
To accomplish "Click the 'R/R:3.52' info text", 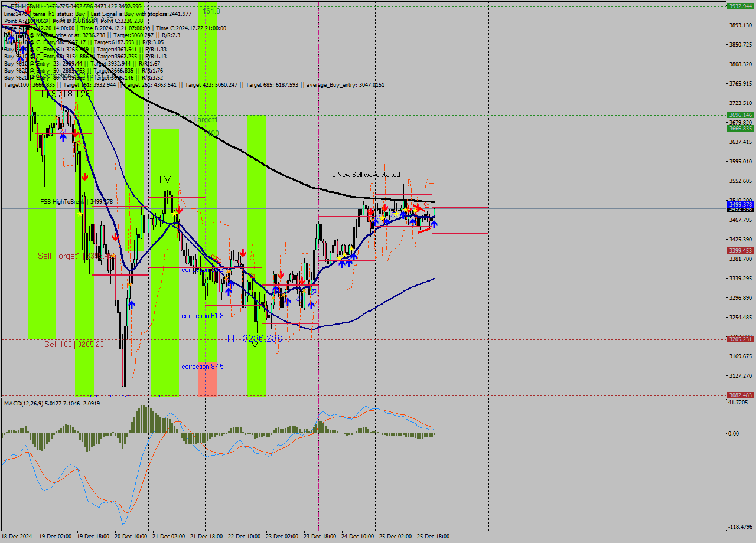I will point(151,77).
